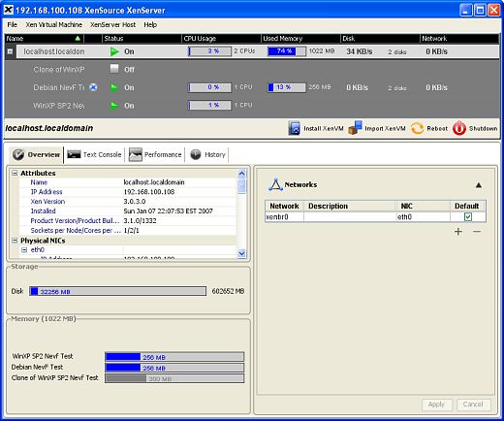
Task: Click the Apply button
Action: (x=436, y=405)
